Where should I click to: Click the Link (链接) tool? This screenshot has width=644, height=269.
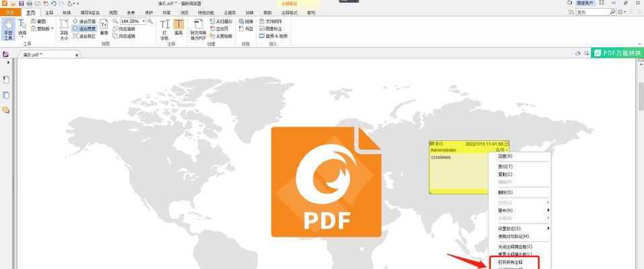[246, 21]
